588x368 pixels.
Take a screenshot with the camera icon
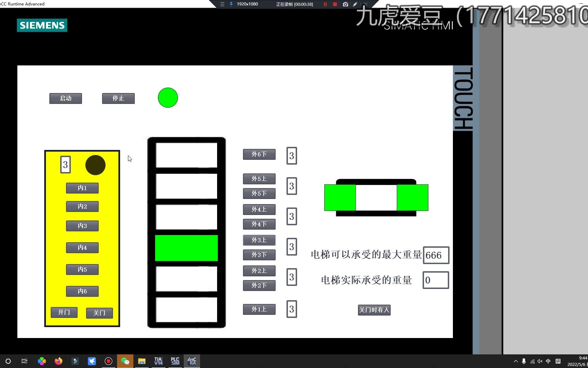345,4
